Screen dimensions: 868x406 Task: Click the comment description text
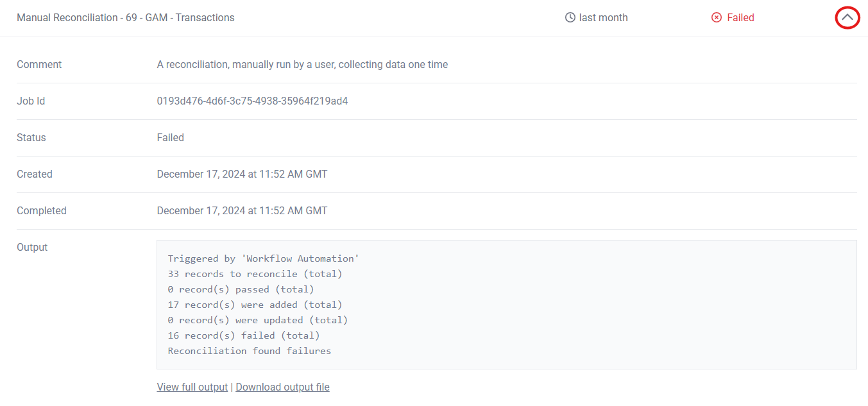click(302, 64)
